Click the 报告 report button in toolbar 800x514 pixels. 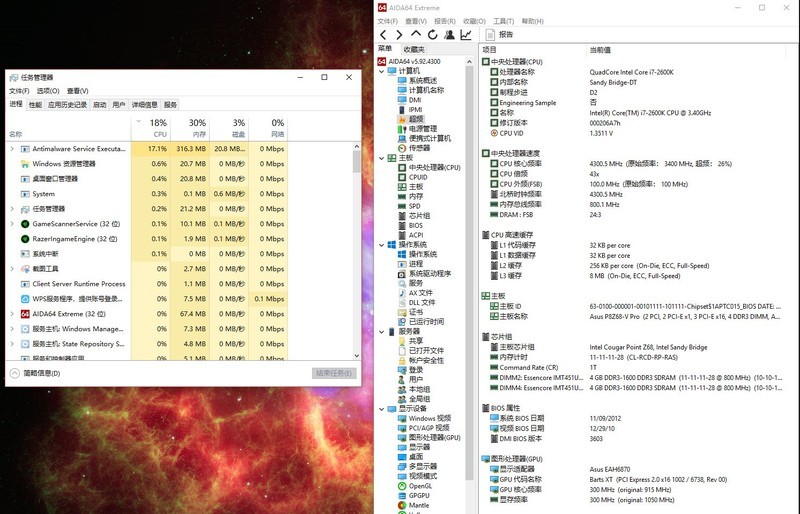point(499,35)
